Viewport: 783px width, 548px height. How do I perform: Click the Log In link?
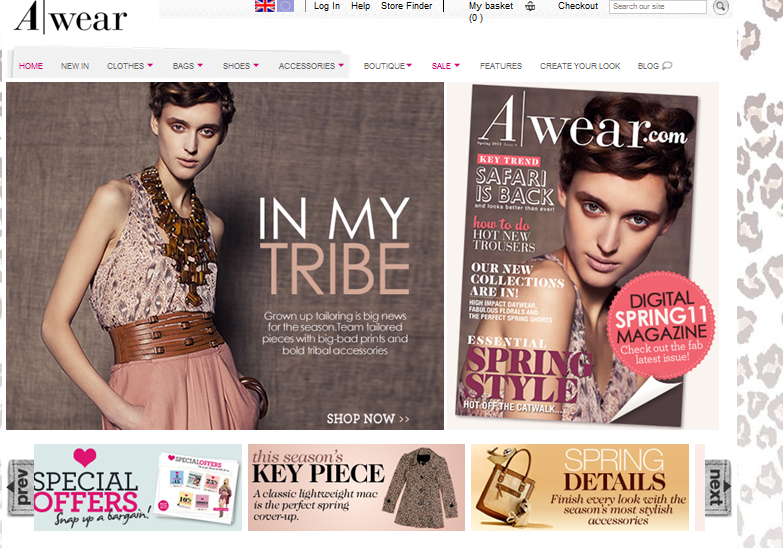click(327, 6)
